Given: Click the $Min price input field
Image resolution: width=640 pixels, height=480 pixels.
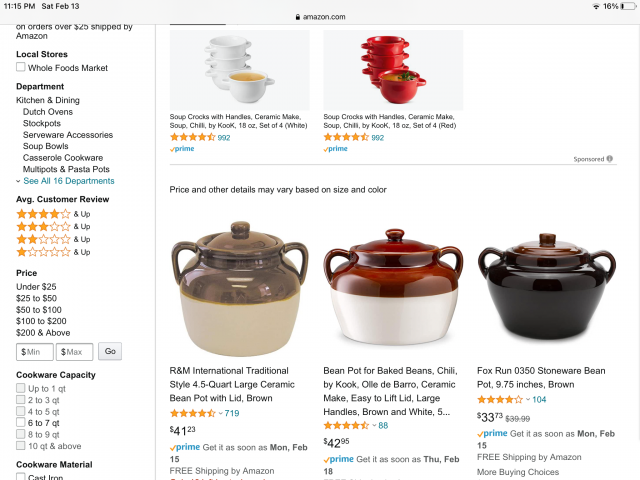Looking at the screenshot, I should coord(35,352).
